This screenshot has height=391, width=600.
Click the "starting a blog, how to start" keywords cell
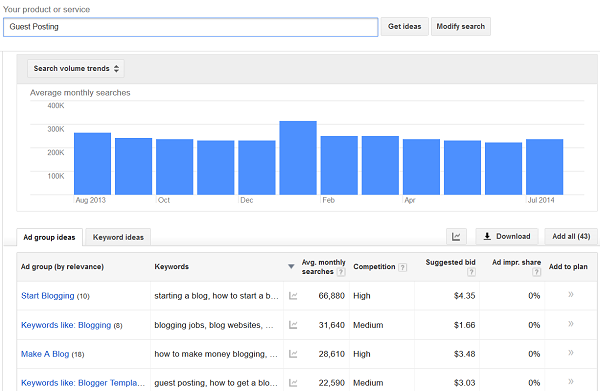217,296
